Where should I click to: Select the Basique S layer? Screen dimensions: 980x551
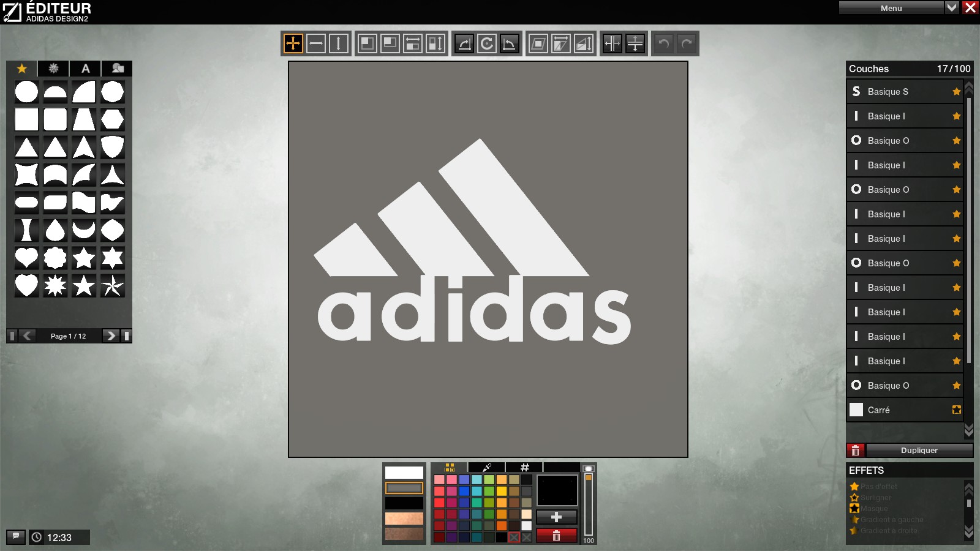905,91
